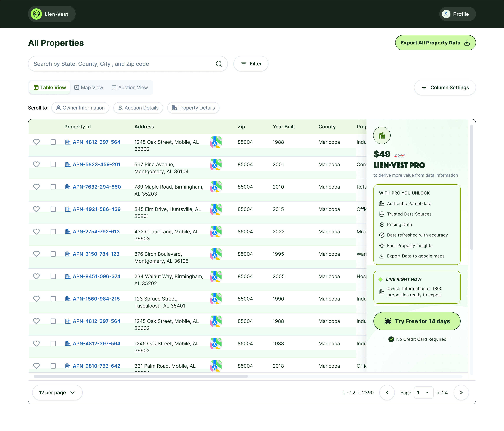Open maps icon for 123 Spruce Street
This screenshot has width=504, height=431.
[x=216, y=299]
